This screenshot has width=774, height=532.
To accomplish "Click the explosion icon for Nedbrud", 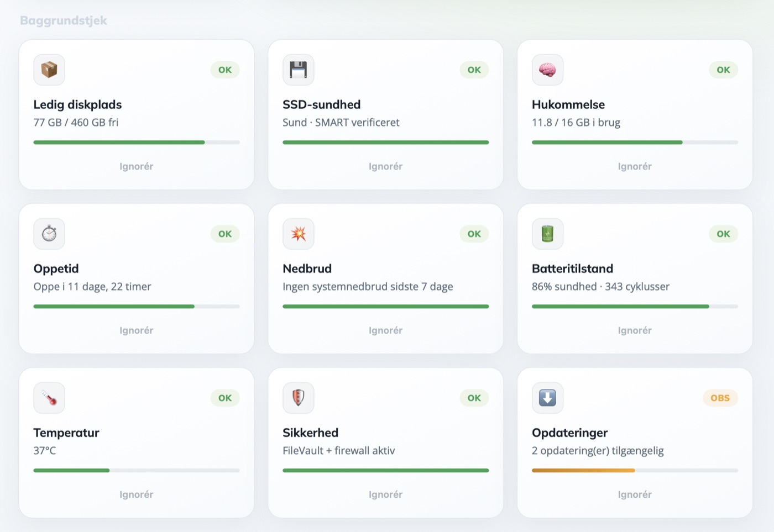I will tap(299, 234).
